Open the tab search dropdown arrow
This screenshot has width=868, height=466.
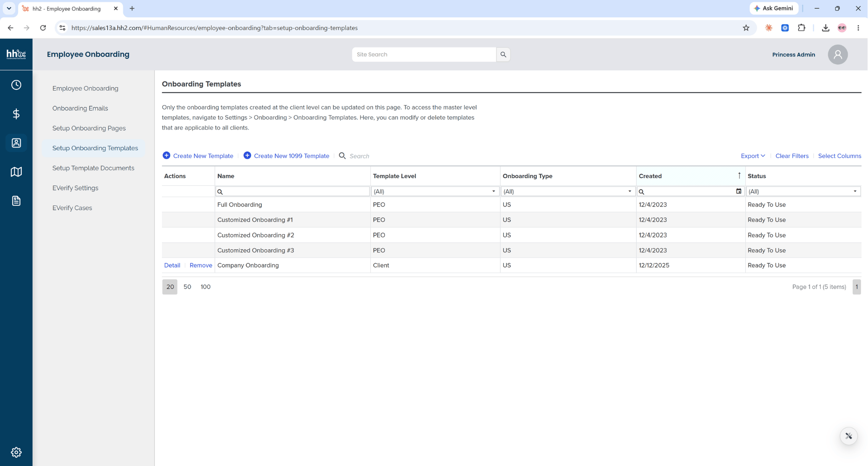pyautogui.click(x=9, y=8)
